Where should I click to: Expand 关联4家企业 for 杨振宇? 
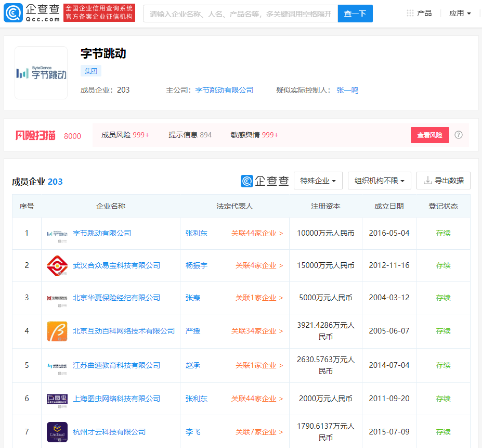point(259,265)
